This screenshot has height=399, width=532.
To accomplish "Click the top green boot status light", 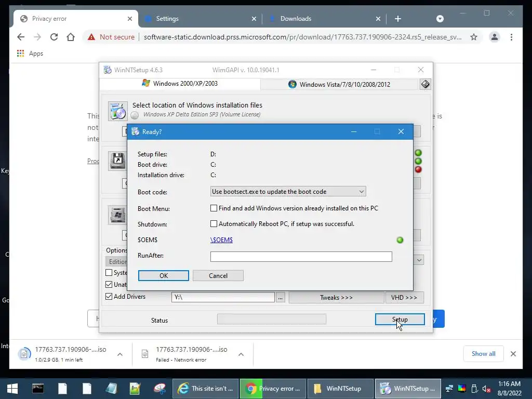I will (418, 153).
